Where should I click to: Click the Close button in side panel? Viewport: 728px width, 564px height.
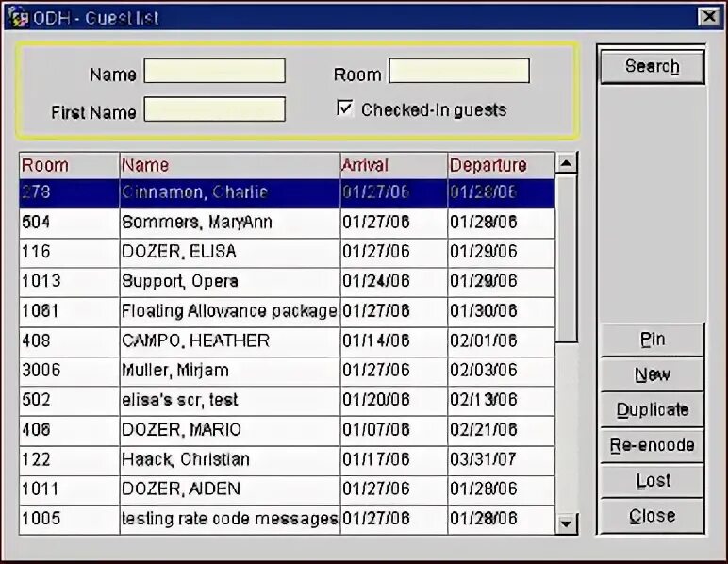coord(653,516)
